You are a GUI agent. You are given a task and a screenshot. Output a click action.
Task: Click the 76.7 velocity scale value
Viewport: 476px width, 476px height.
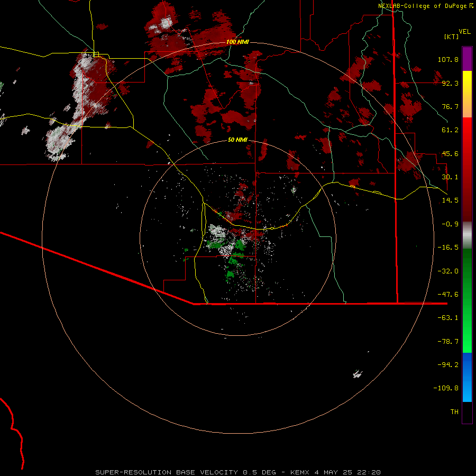[x=450, y=106]
